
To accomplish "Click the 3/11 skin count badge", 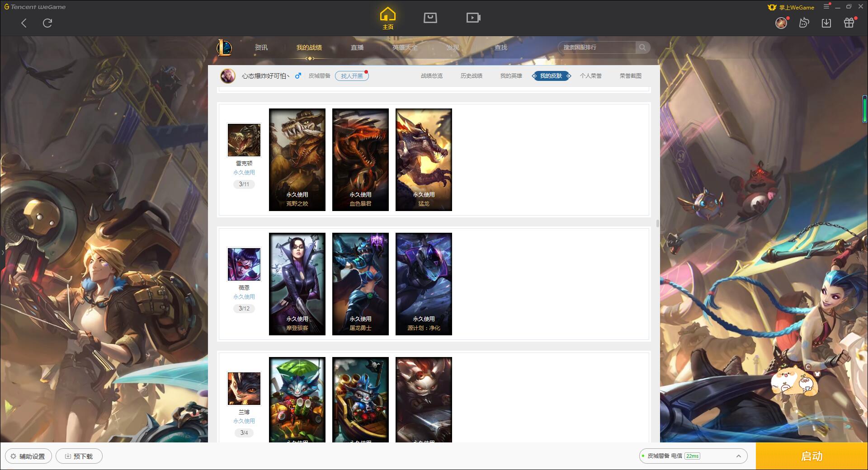I will pyautogui.click(x=244, y=184).
